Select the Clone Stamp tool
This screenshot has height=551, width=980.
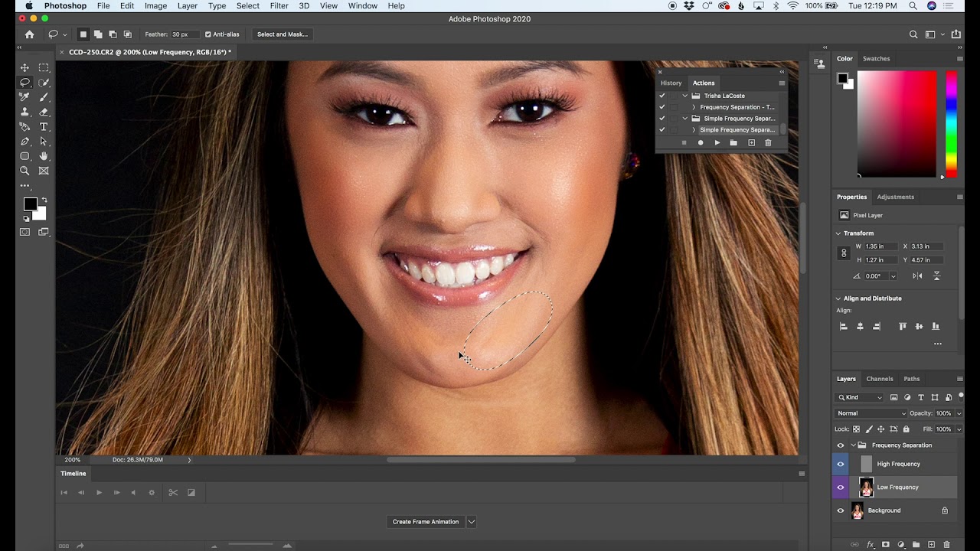click(24, 112)
